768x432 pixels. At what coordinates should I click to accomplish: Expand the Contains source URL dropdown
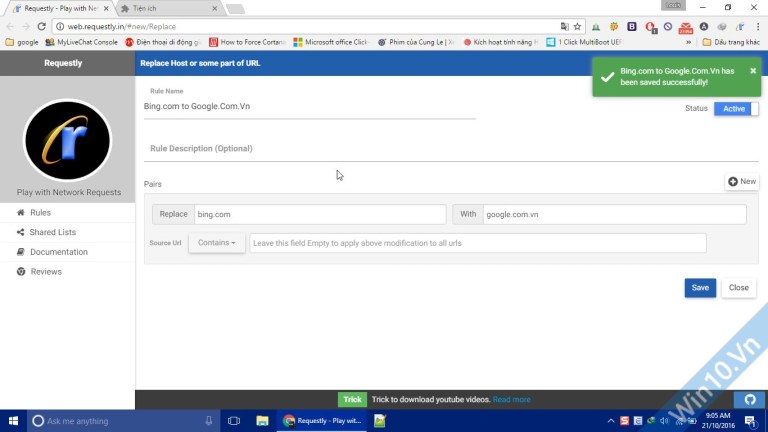pos(216,243)
